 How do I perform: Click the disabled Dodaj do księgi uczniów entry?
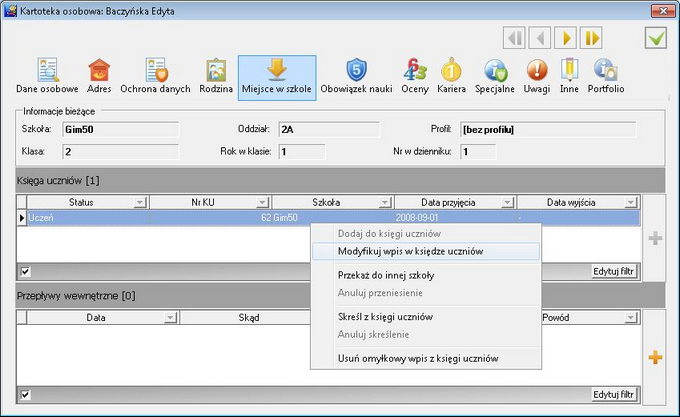[426, 234]
